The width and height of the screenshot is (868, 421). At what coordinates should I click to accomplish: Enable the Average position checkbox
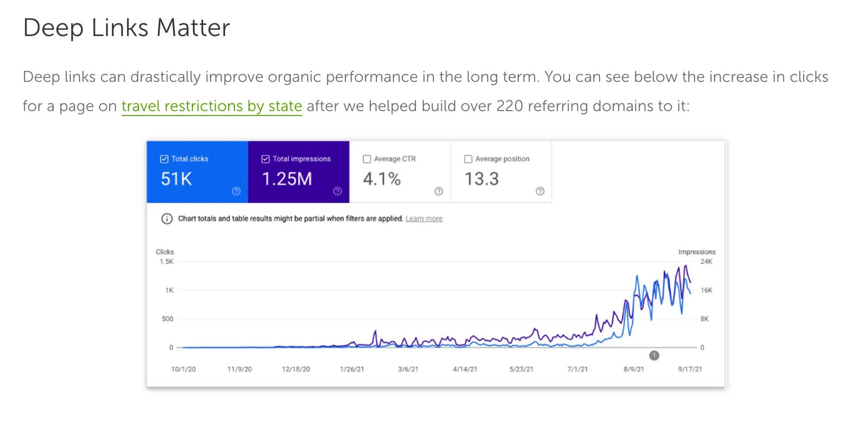pyautogui.click(x=468, y=159)
